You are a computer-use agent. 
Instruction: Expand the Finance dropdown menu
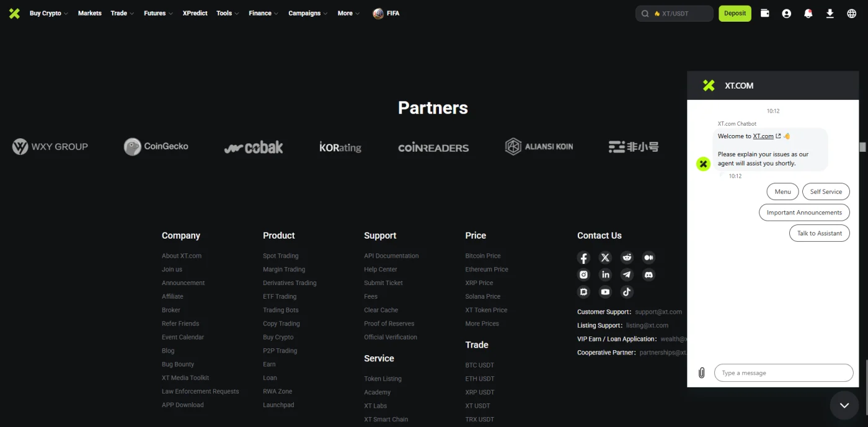click(x=263, y=13)
